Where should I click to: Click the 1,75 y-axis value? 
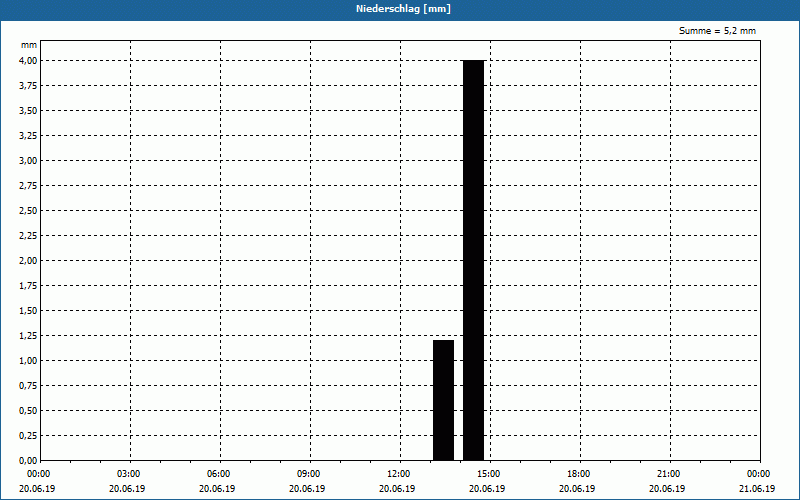[x=28, y=286]
